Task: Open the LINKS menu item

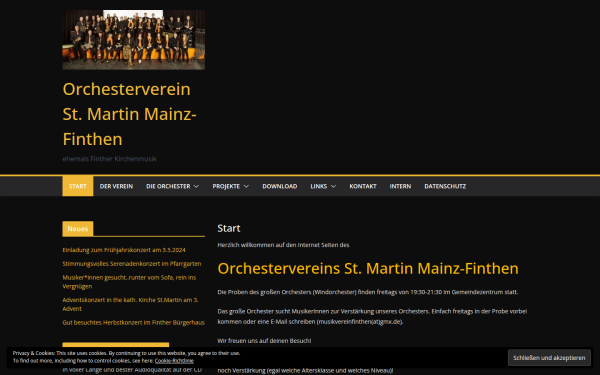Action: [318, 186]
